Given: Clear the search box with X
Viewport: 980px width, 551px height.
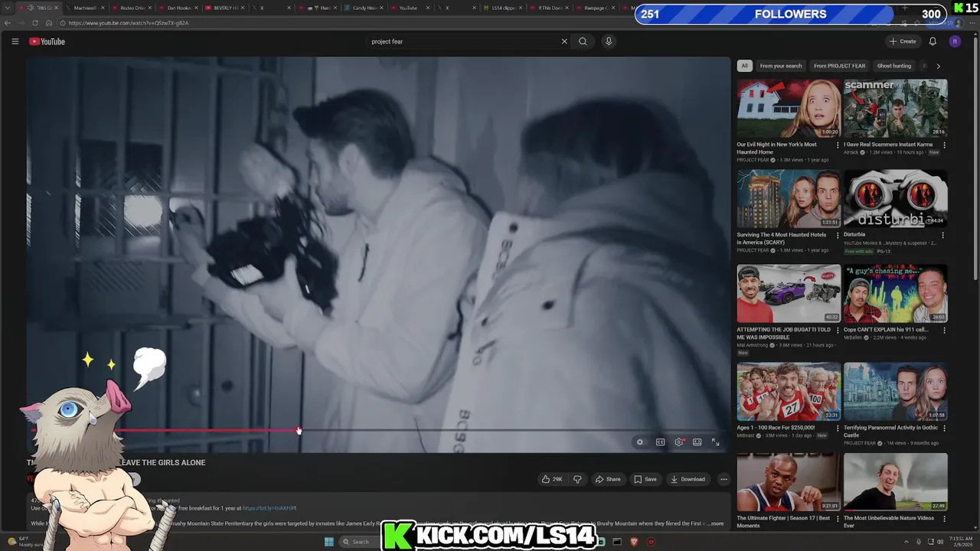Looking at the screenshot, I should [564, 41].
